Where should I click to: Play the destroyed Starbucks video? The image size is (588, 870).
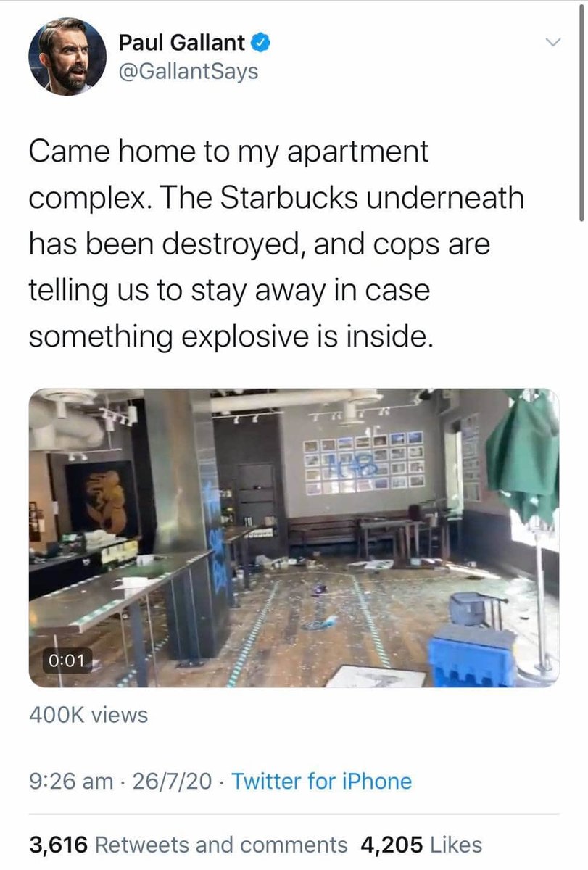(294, 537)
